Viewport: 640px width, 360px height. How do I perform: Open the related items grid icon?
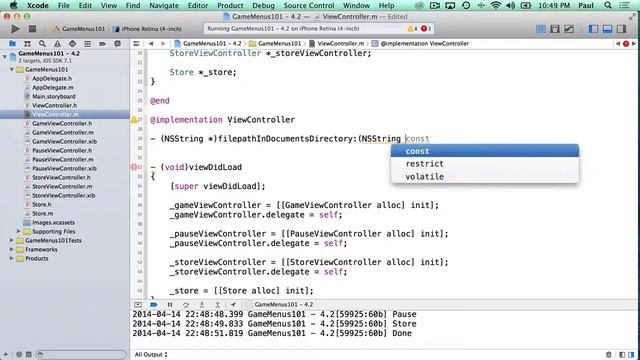pyautogui.click(x=136, y=43)
